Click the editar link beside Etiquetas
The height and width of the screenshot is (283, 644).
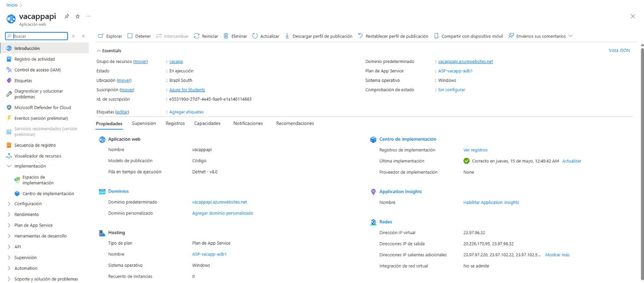tap(122, 112)
